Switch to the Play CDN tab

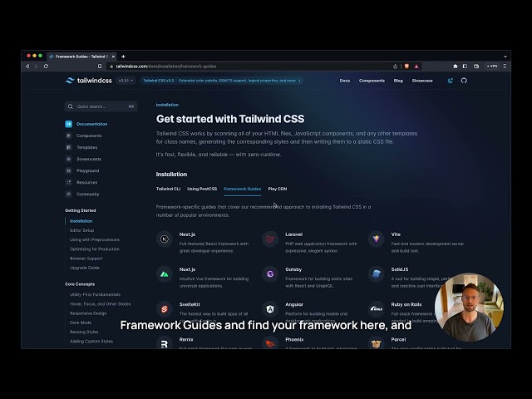(277, 189)
